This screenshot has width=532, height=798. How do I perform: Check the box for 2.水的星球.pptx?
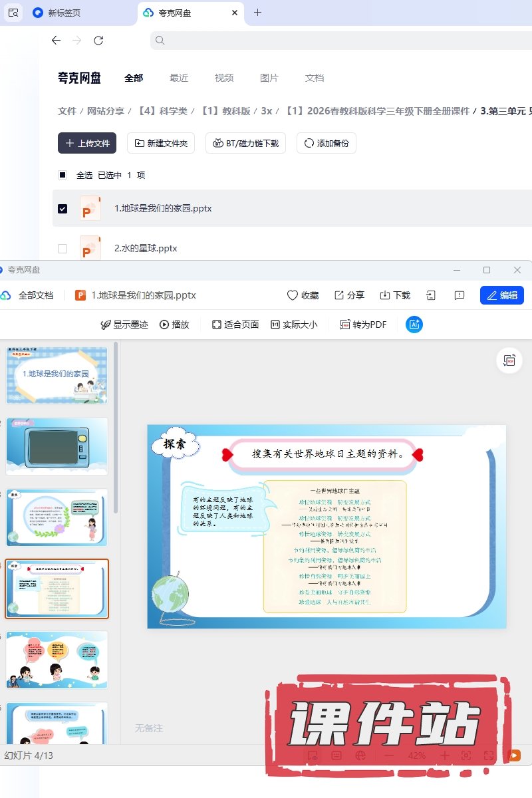point(63,248)
